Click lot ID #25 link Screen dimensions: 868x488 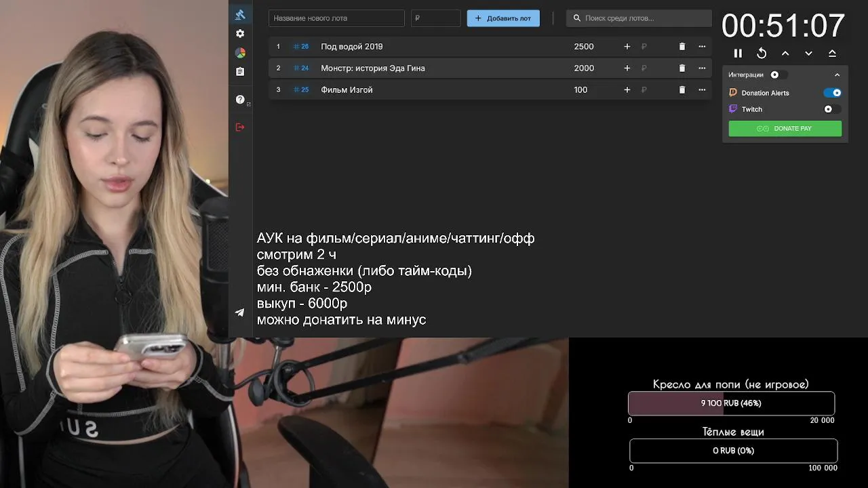tap(301, 90)
